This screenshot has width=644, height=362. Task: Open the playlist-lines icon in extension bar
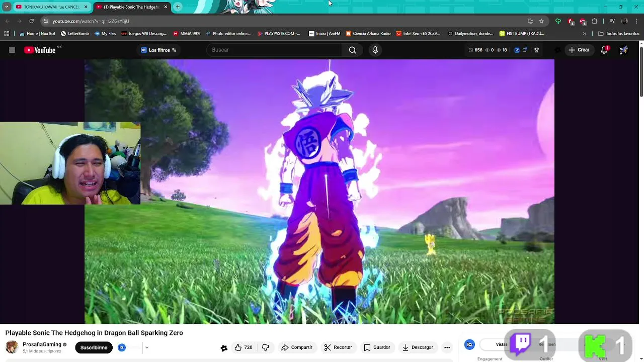(x=525, y=50)
